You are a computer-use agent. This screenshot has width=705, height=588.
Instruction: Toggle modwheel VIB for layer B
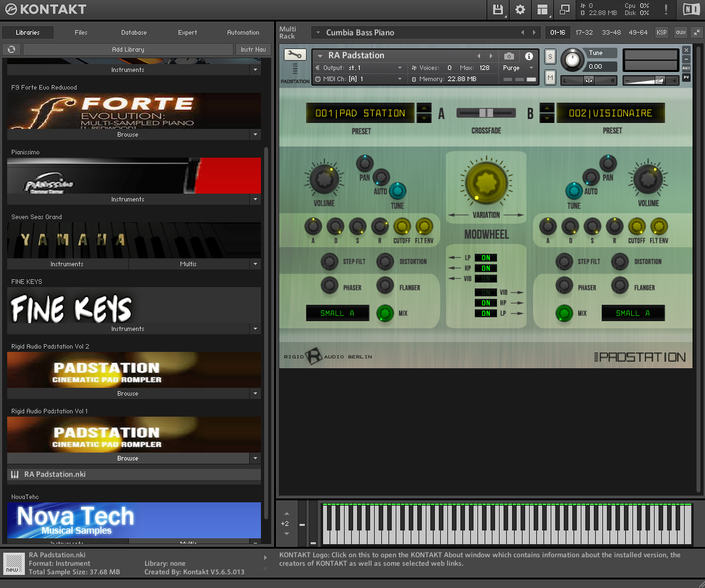485,292
